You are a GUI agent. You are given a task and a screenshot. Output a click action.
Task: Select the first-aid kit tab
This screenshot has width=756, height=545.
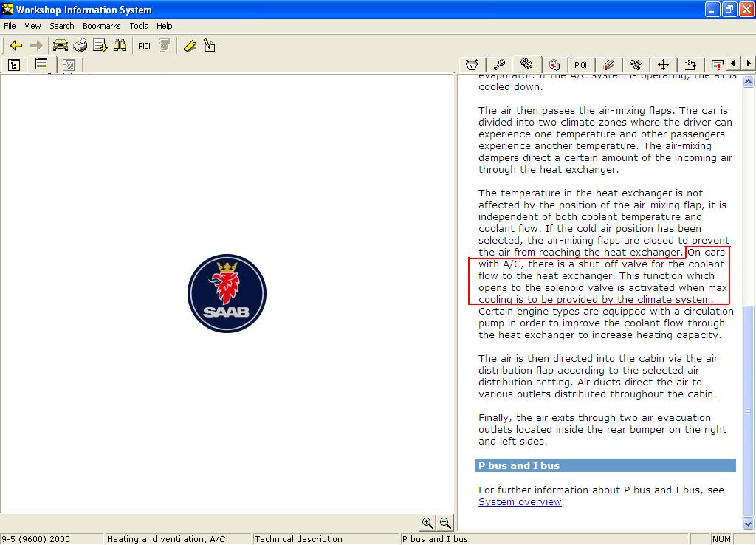click(554, 65)
